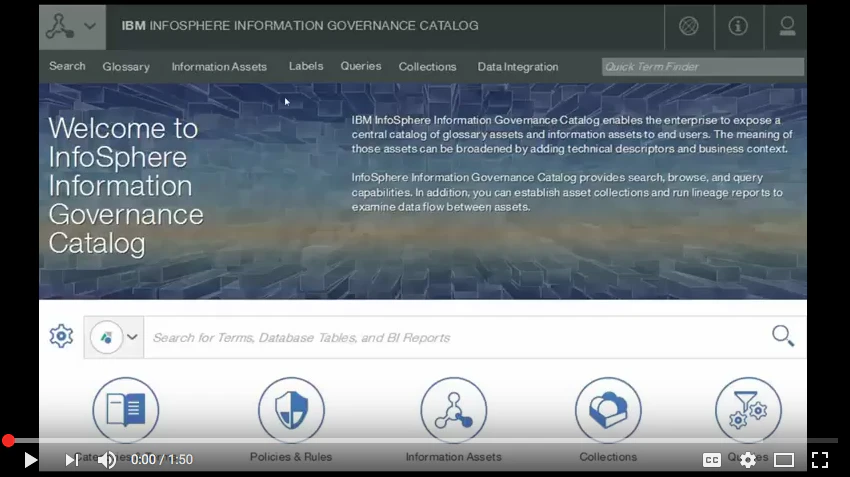Open search settings gear icon
Screen dimensions: 850x477
(x=61, y=337)
